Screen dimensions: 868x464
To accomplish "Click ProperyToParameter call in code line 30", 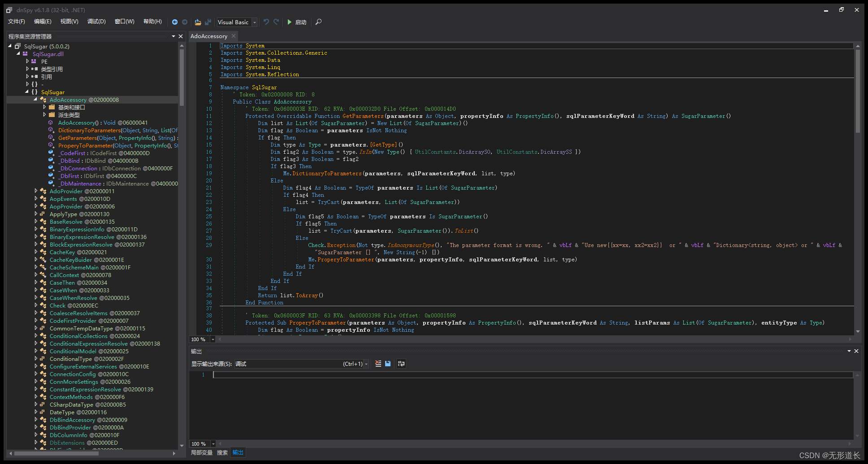I will tap(346, 260).
